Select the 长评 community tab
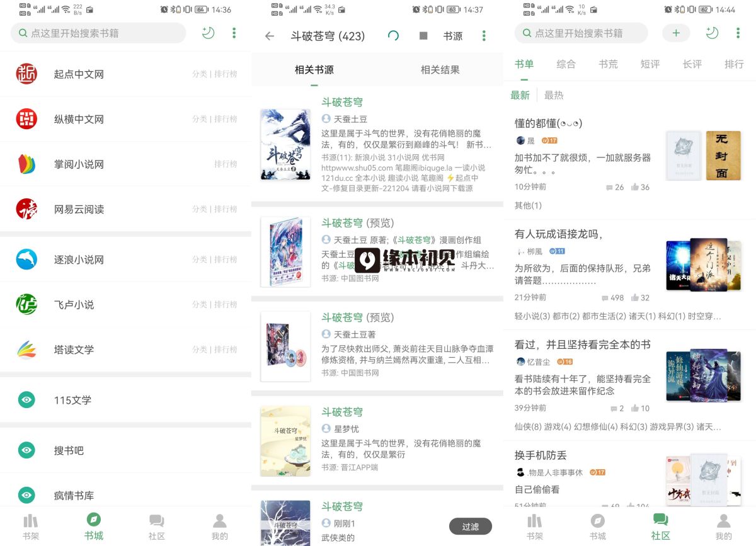The width and height of the screenshot is (756, 546). 692,64
